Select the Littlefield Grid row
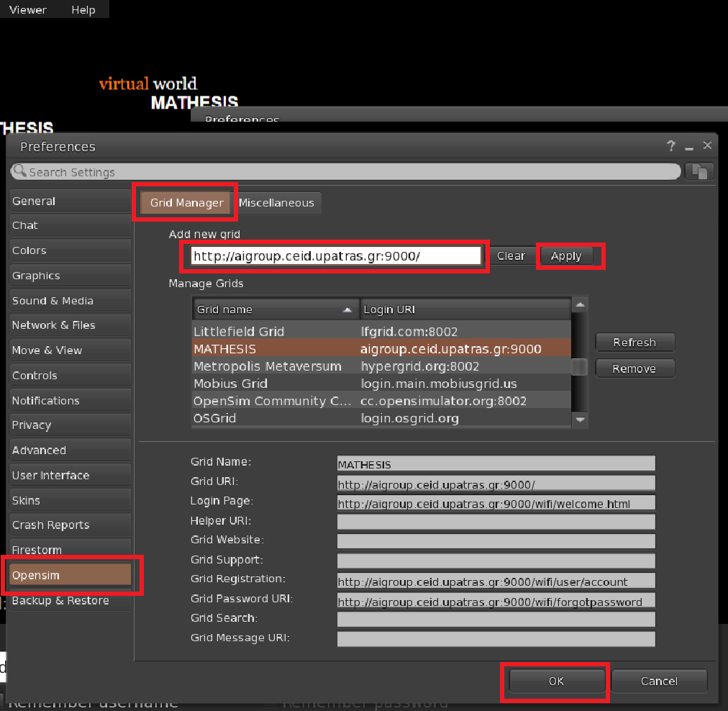Image resolution: width=728 pixels, height=711 pixels. point(382,331)
